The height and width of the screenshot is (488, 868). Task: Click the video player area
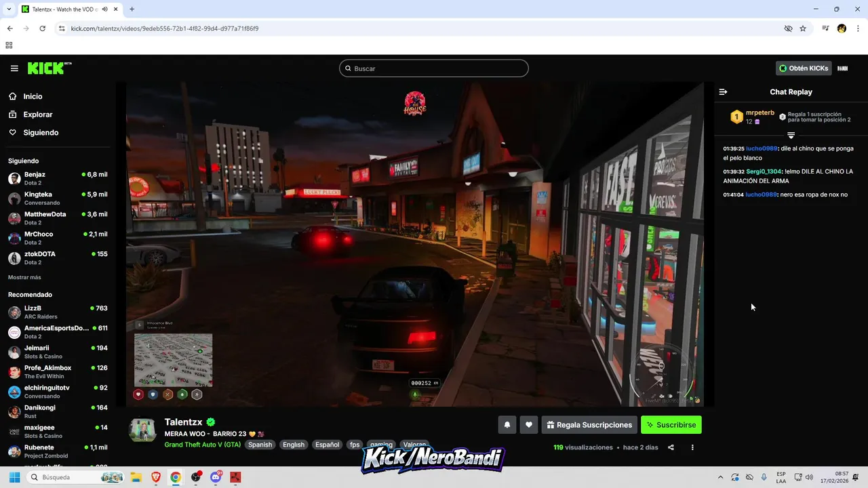[415, 244]
